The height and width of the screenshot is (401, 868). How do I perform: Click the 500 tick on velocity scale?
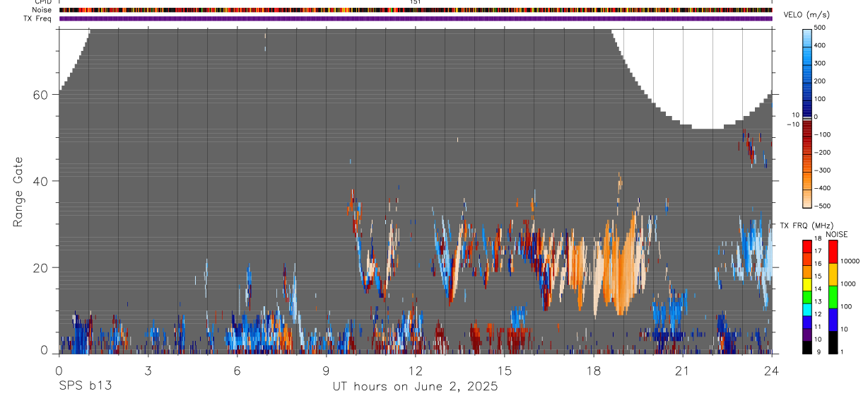coord(821,28)
